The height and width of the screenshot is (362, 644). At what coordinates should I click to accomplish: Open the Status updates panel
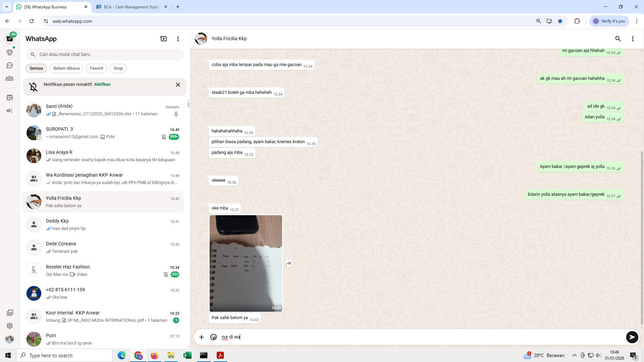(10, 52)
